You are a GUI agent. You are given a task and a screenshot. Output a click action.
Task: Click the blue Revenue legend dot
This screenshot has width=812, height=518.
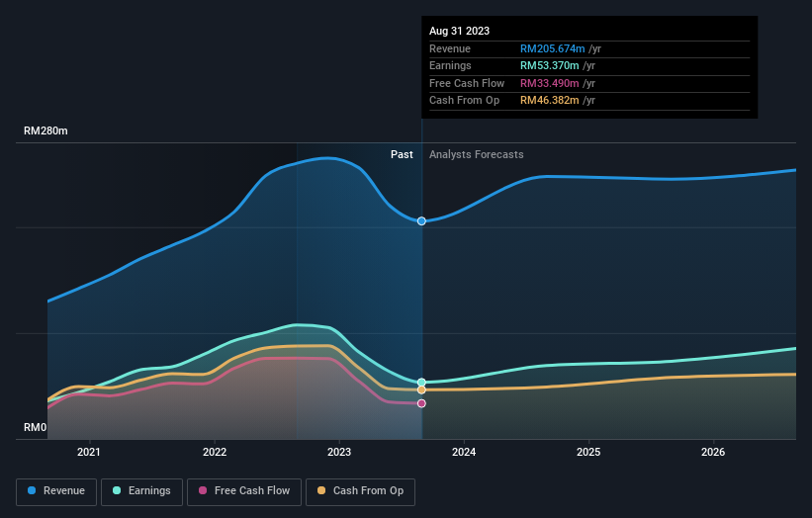tap(32, 490)
